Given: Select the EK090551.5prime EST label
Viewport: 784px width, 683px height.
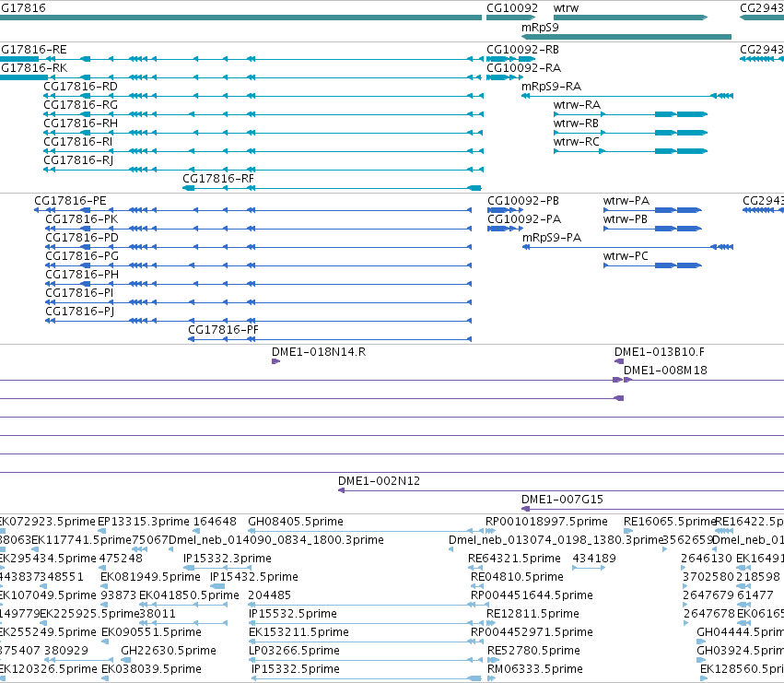Looking at the screenshot, I should pyautogui.click(x=151, y=632).
